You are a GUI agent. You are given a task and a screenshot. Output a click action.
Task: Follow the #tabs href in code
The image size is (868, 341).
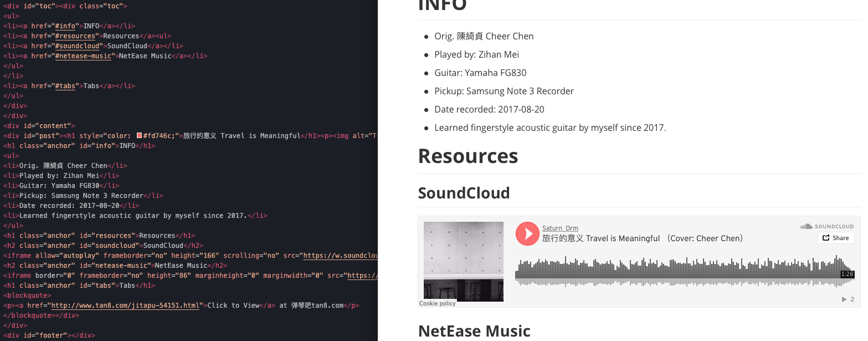coord(65,86)
